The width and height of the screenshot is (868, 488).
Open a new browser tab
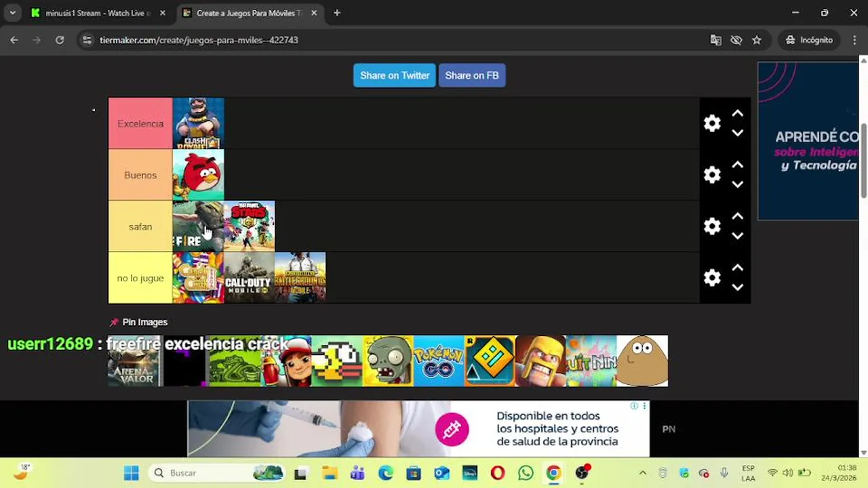(337, 13)
